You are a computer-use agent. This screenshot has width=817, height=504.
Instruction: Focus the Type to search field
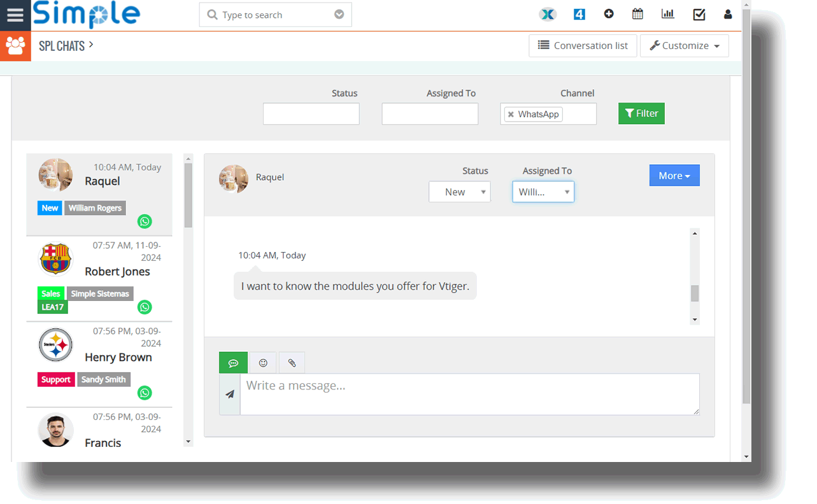point(275,15)
